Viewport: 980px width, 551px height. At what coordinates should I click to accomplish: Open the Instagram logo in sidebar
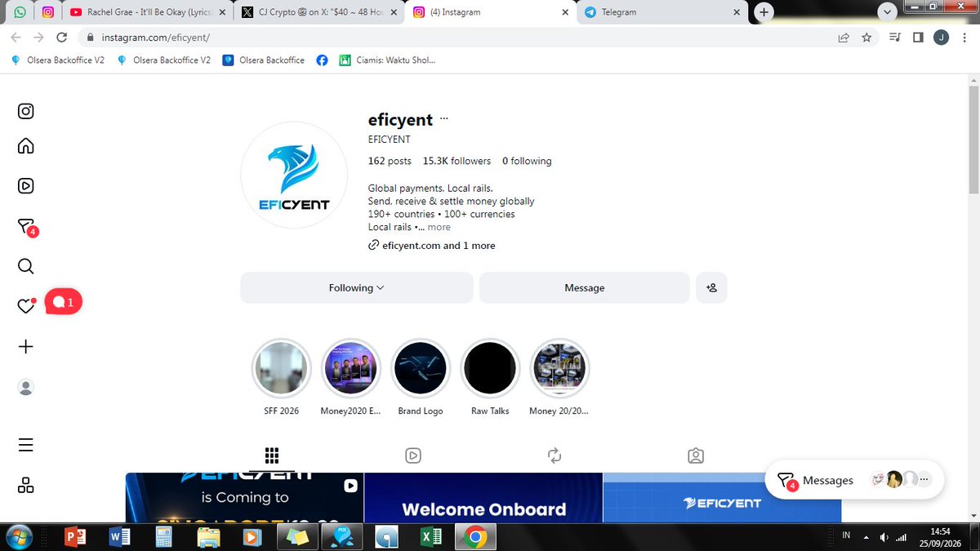click(x=25, y=112)
